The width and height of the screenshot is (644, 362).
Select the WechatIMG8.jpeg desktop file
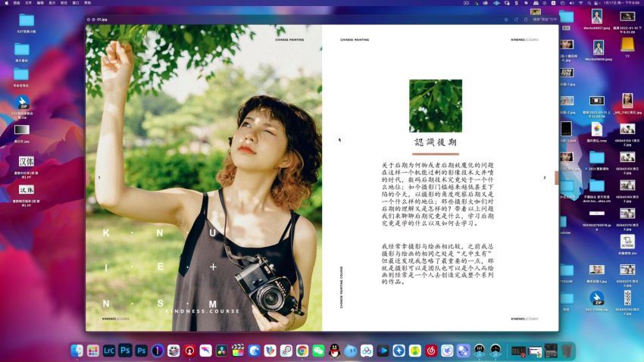pos(599,48)
